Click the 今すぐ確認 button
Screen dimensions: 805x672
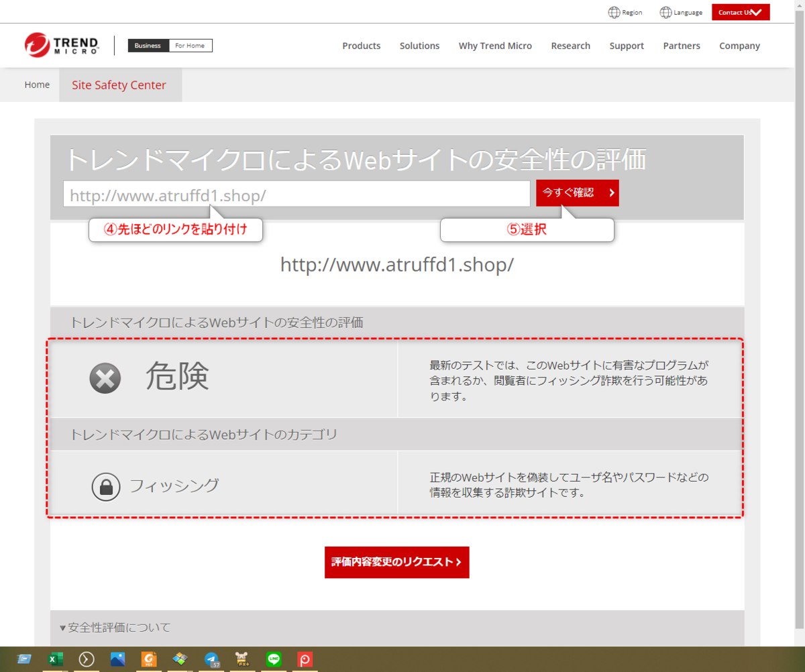click(578, 192)
